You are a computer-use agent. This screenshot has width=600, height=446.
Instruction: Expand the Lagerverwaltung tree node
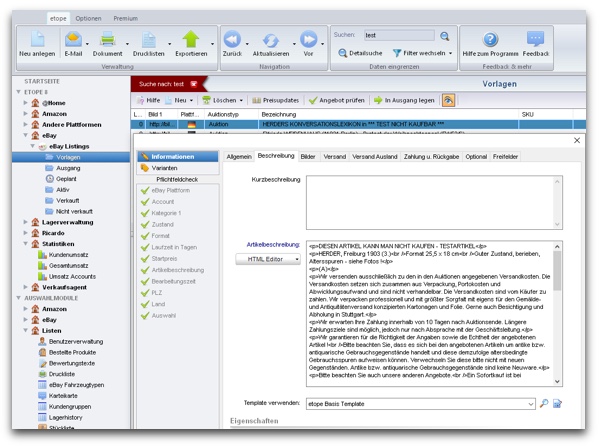[25, 222]
